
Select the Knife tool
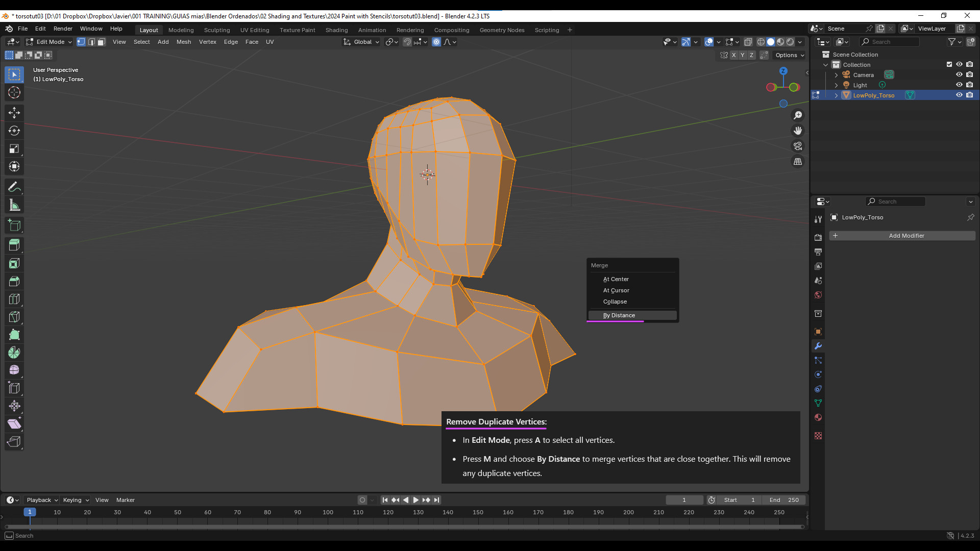14,317
